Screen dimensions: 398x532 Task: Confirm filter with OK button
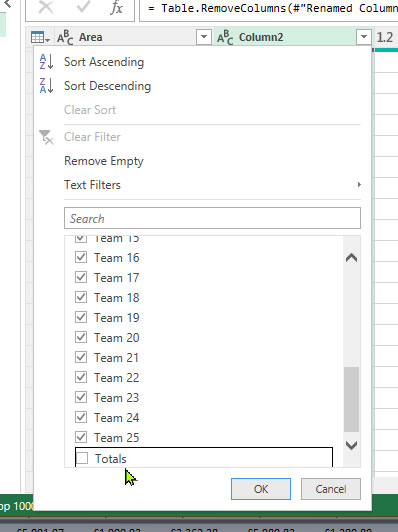(261, 489)
